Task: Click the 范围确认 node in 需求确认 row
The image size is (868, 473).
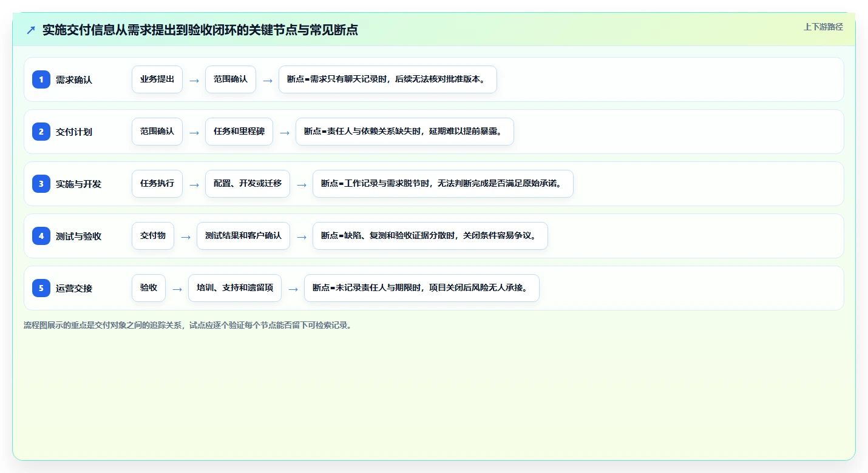Action: (231, 79)
